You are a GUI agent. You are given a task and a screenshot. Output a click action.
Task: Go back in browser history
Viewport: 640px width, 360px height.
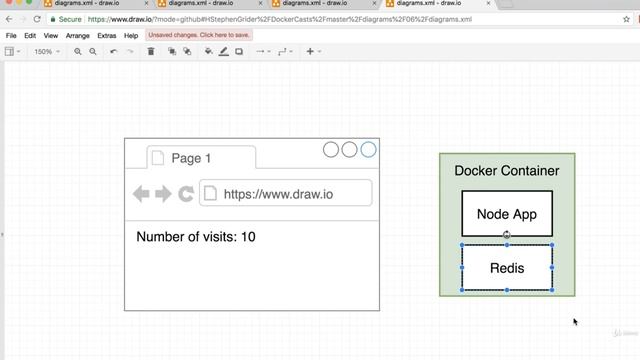[9, 19]
